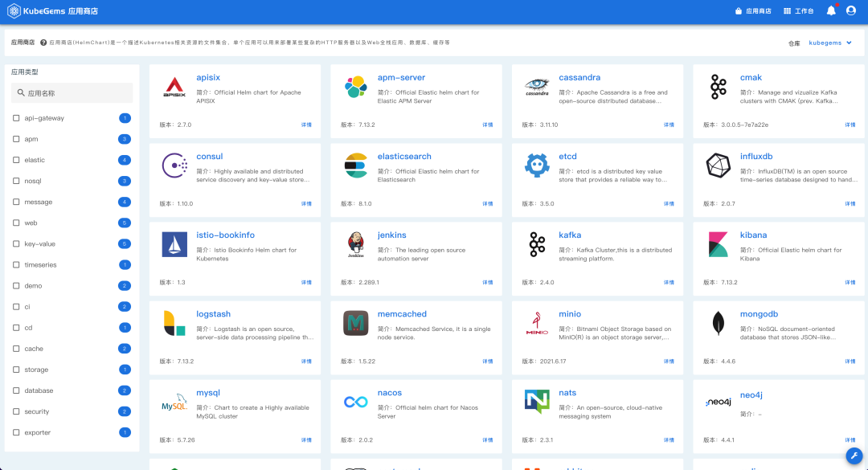The width and height of the screenshot is (868, 470).
Task: Click the kibana app logo
Action: tap(719, 245)
